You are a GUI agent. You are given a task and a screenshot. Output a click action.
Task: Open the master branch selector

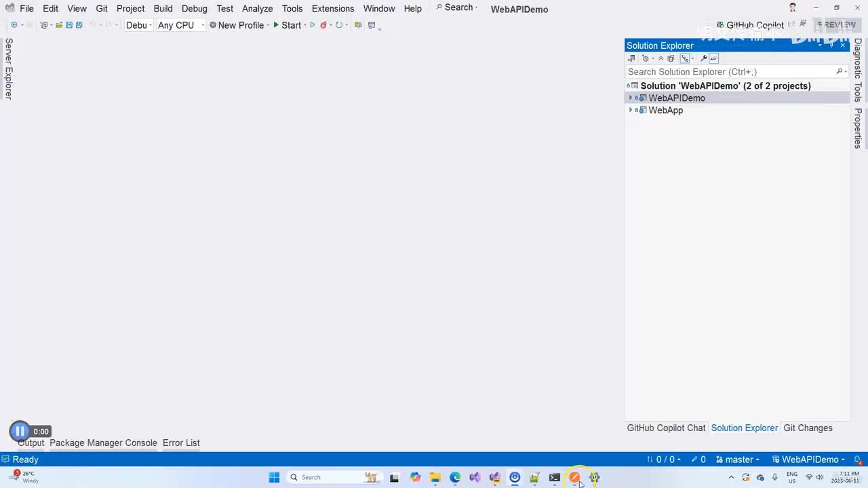pos(738,460)
